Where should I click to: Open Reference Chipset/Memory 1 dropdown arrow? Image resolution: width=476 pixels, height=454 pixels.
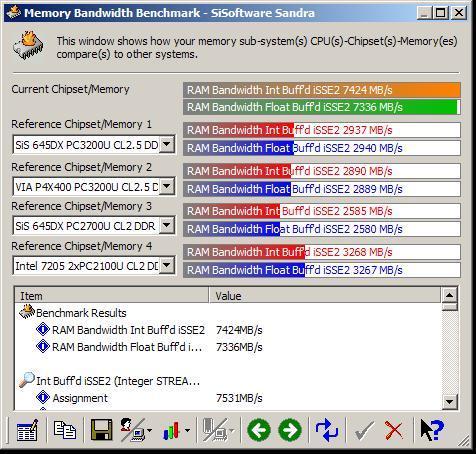point(167,144)
